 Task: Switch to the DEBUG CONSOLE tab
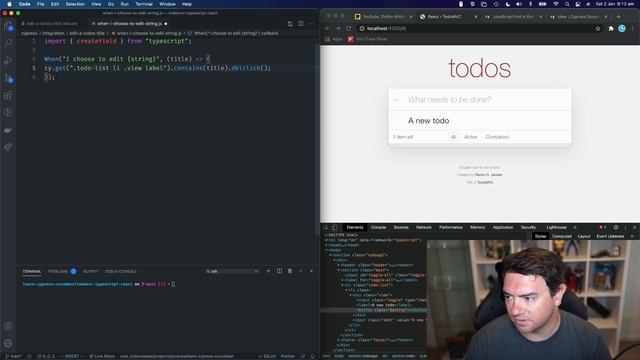(121, 271)
